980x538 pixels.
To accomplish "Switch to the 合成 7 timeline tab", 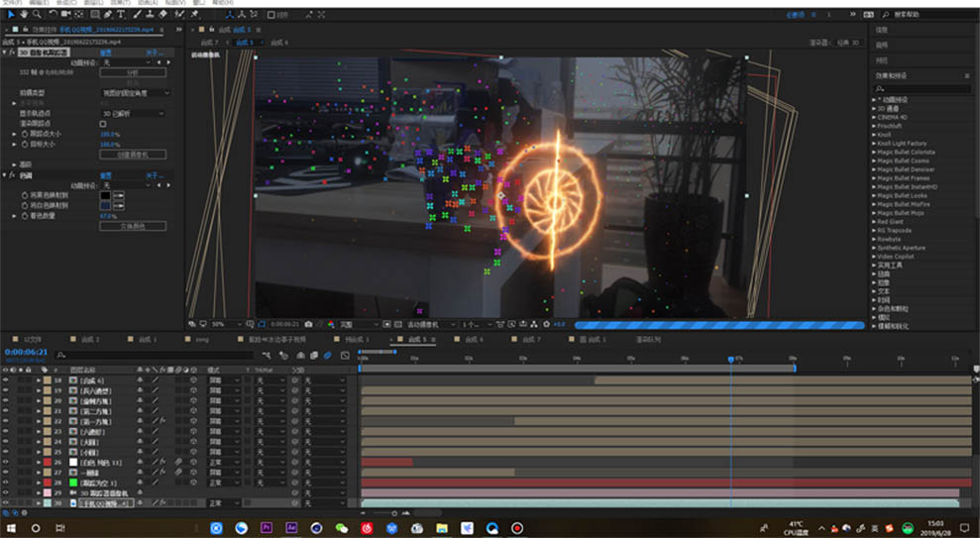I will click(532, 340).
